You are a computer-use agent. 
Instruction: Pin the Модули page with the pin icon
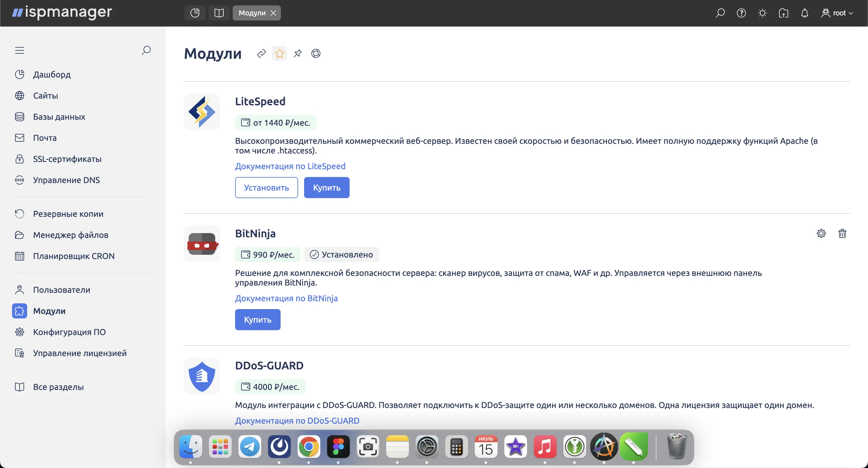pyautogui.click(x=297, y=53)
